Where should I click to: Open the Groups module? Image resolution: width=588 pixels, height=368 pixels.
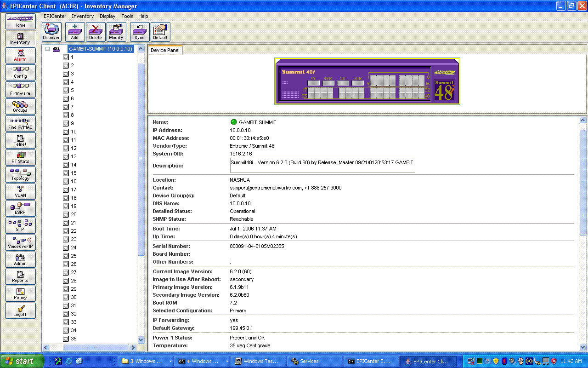pyautogui.click(x=20, y=106)
